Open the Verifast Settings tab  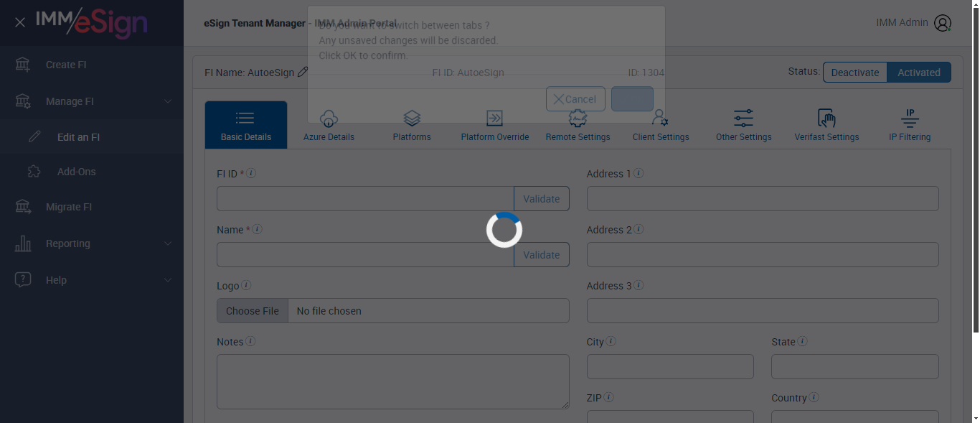(826, 125)
